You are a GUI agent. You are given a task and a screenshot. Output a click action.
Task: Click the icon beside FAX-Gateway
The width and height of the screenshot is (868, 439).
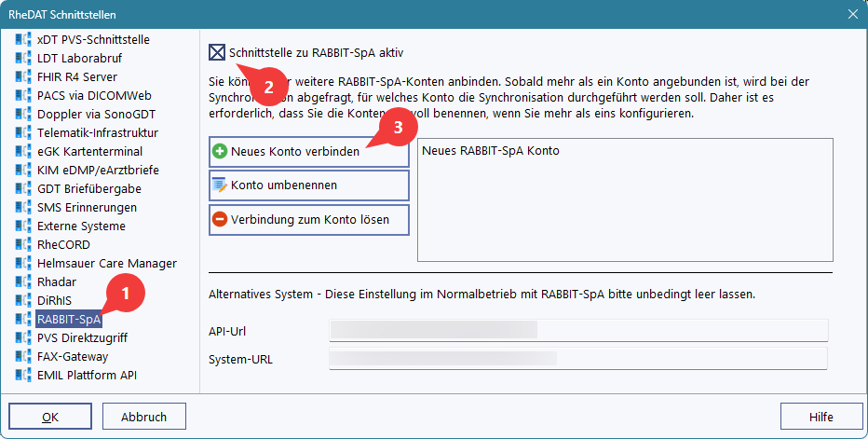tap(23, 356)
